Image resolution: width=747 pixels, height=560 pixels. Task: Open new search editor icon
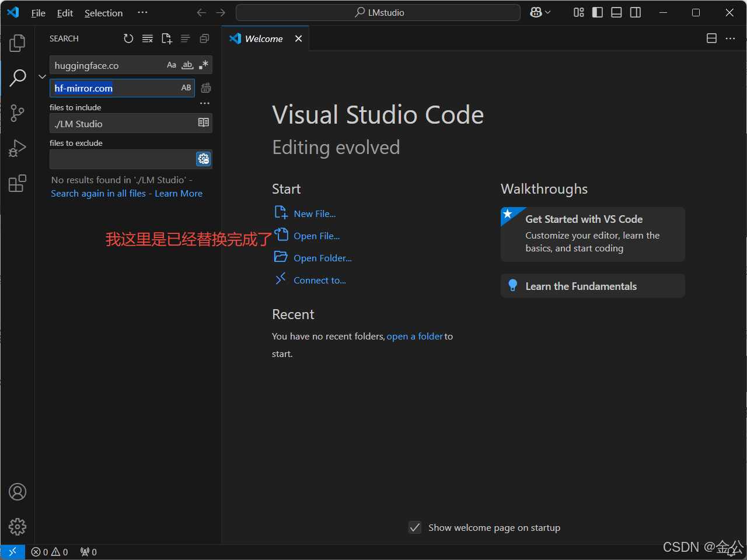point(167,38)
